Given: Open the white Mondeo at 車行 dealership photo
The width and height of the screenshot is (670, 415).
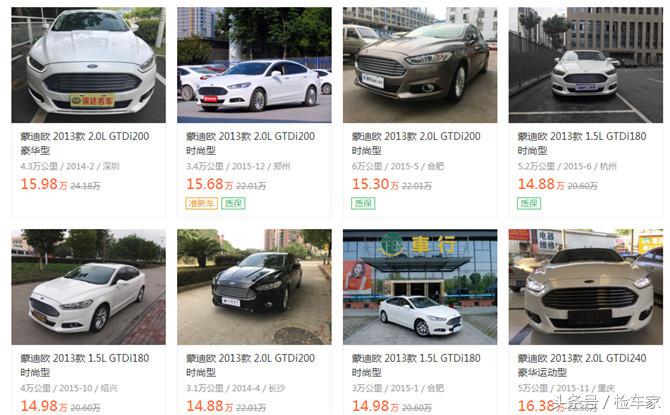Looking at the screenshot, I should [x=420, y=287].
